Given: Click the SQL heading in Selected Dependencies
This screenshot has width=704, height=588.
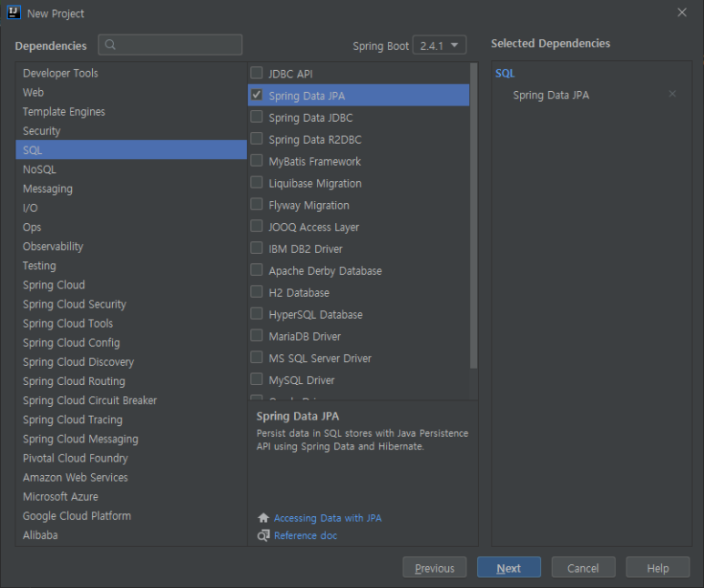Looking at the screenshot, I should [x=505, y=73].
